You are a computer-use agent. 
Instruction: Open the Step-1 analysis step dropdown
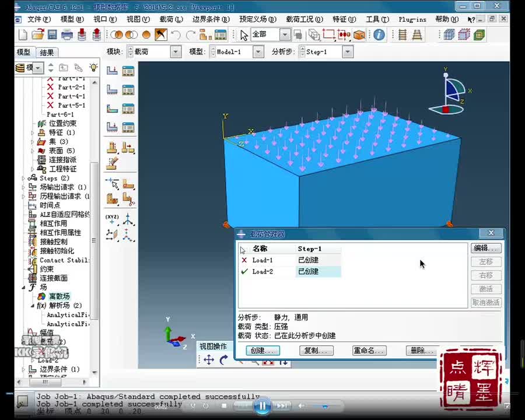point(348,52)
